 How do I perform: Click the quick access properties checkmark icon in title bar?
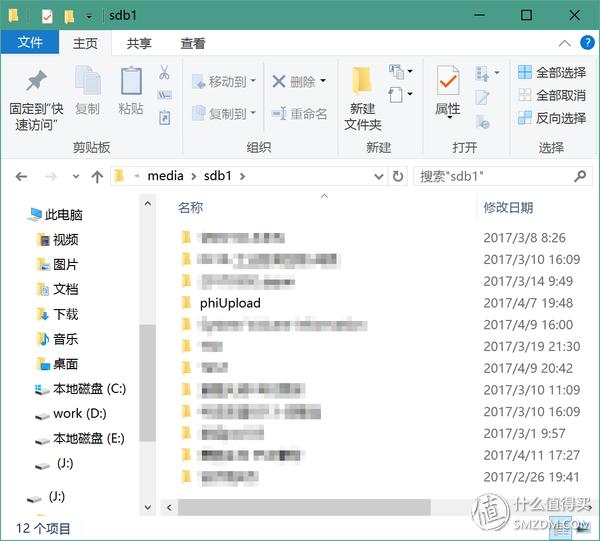[x=47, y=16]
